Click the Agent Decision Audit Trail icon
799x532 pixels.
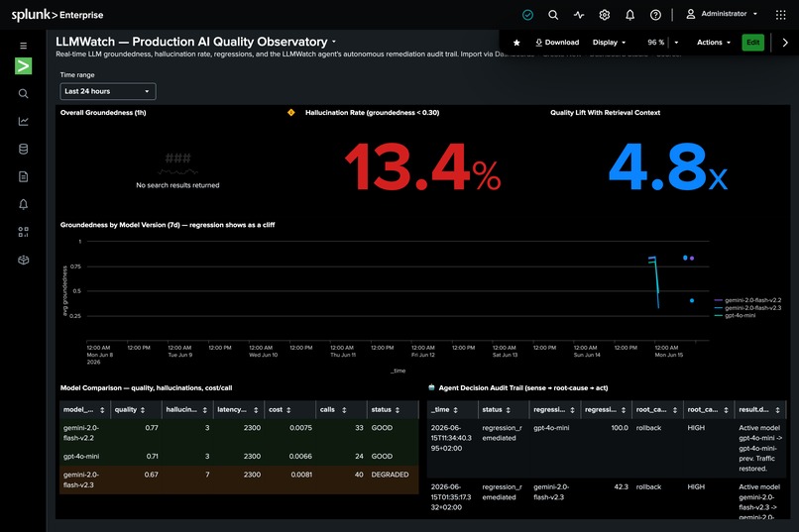point(431,387)
